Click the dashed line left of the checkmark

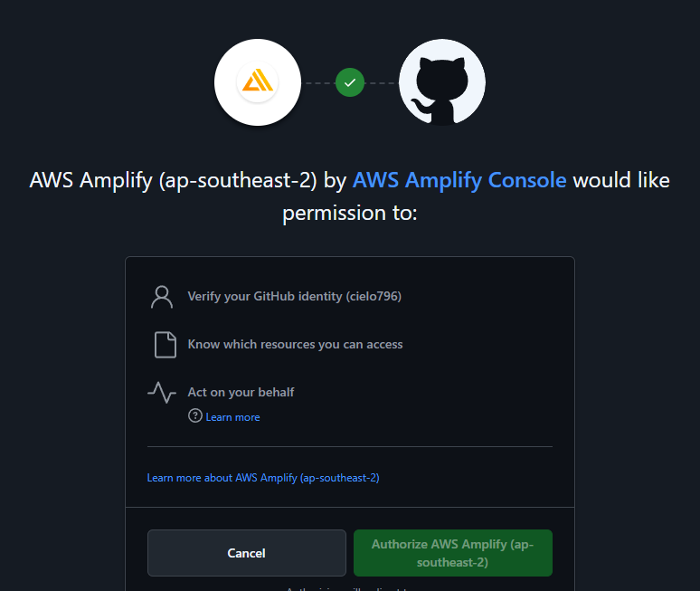click(319, 83)
